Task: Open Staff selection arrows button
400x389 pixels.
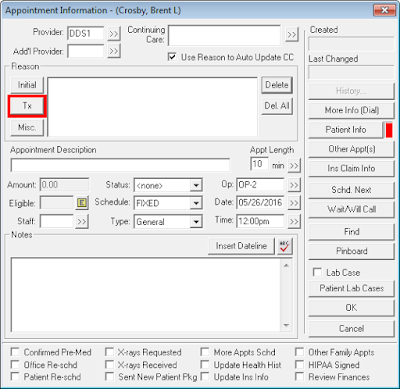Action: pos(82,221)
